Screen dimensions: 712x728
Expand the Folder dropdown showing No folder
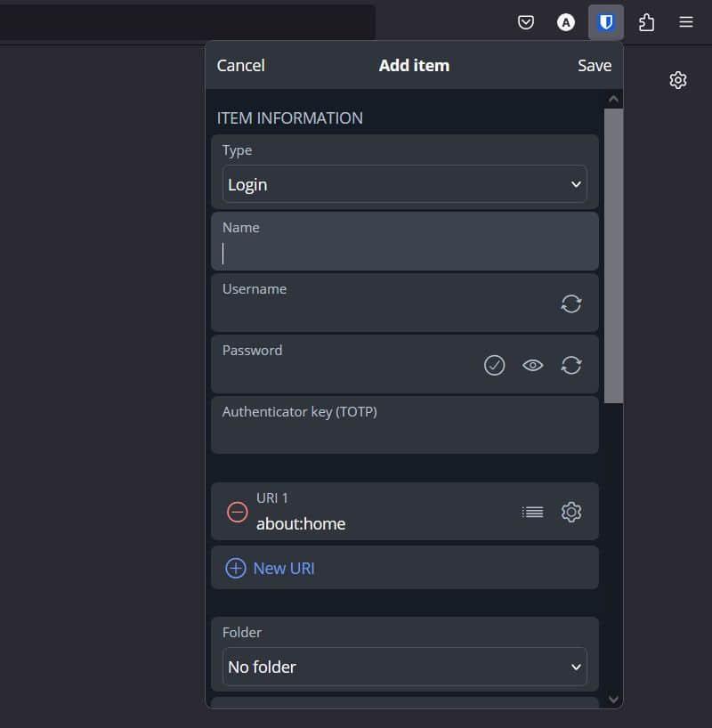point(404,667)
